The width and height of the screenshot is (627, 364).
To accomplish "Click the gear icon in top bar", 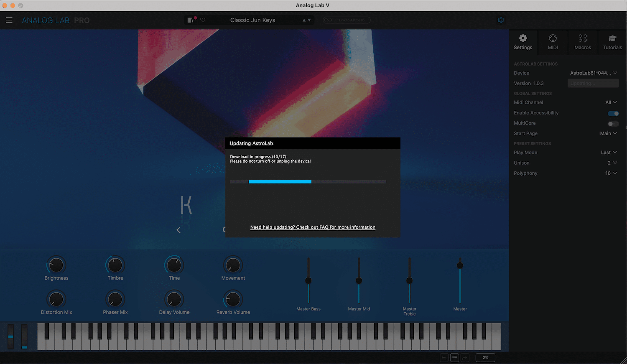I will pyautogui.click(x=501, y=20).
